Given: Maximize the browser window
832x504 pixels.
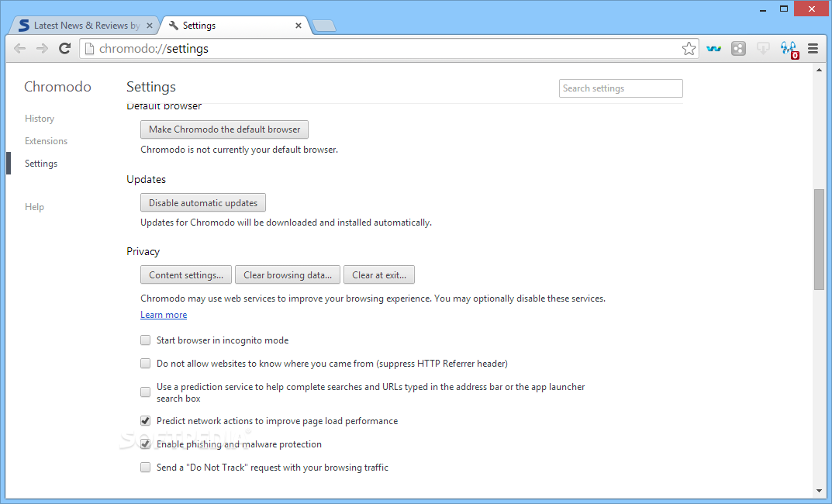Looking at the screenshot, I should (784, 9).
